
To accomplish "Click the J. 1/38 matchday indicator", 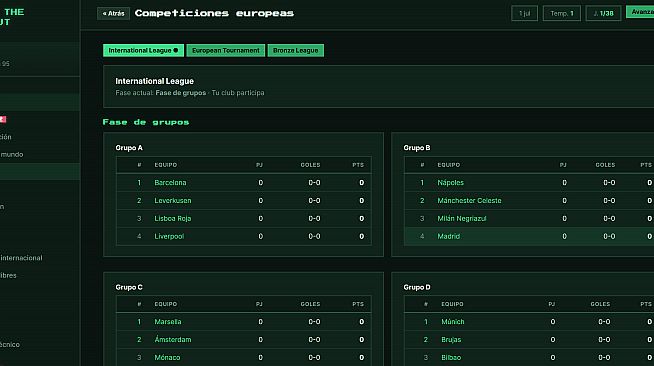I will point(603,13).
